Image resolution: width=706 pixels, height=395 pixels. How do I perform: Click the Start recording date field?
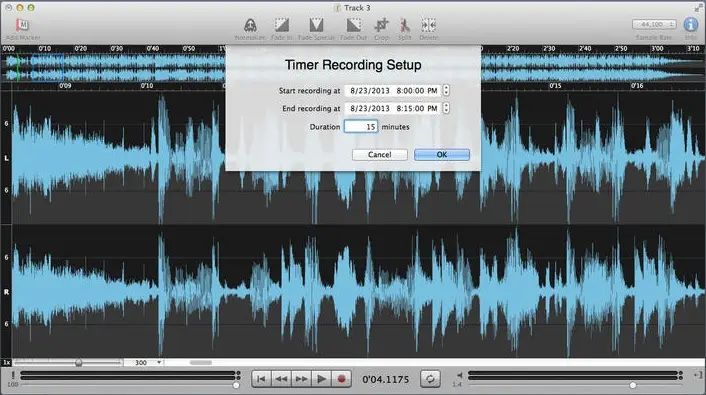pyautogui.click(x=370, y=91)
